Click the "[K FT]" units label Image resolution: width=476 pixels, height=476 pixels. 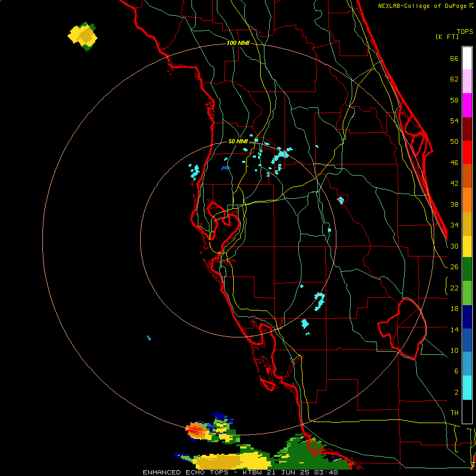(447, 36)
